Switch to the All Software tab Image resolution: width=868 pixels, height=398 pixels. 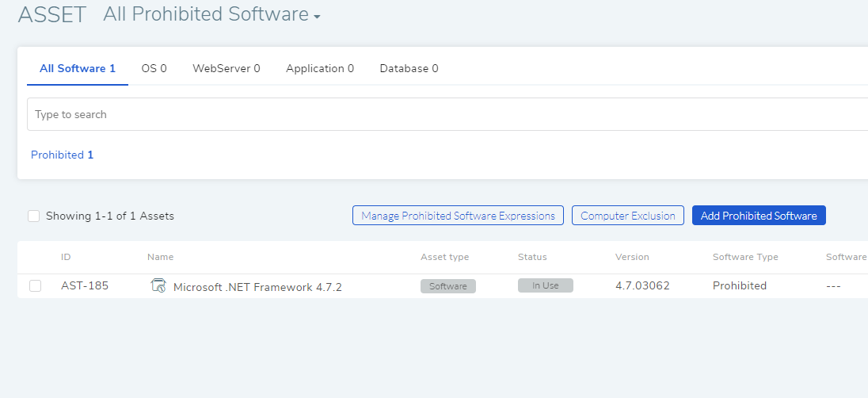78,68
